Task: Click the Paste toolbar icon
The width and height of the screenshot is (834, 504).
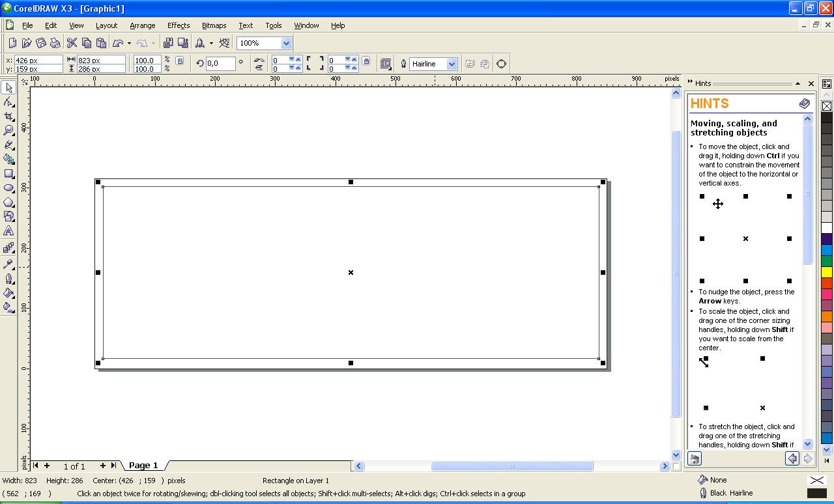Action: 101,43
